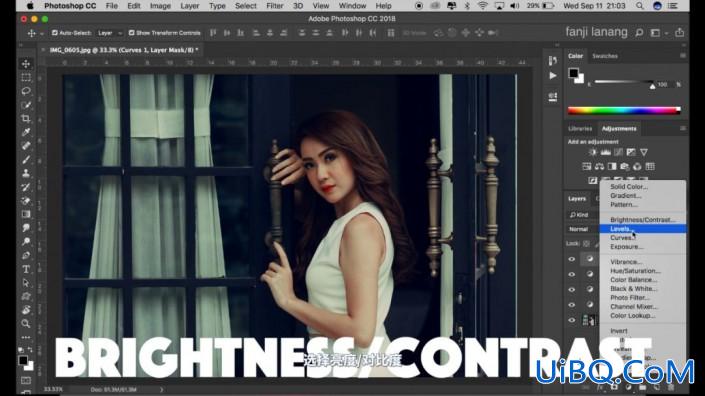Open Move tool preset picker arrow
Screen dimensions: 705x396
point(42,33)
